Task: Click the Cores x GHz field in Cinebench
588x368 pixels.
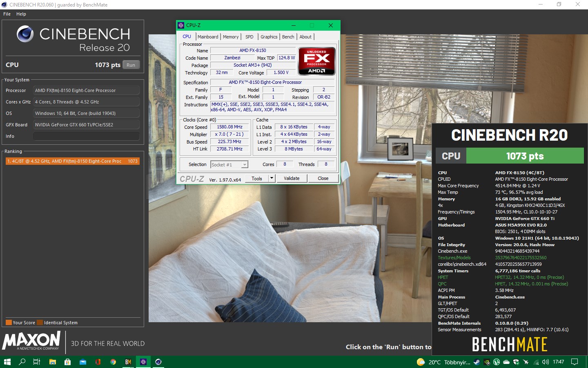Action: [x=86, y=102]
